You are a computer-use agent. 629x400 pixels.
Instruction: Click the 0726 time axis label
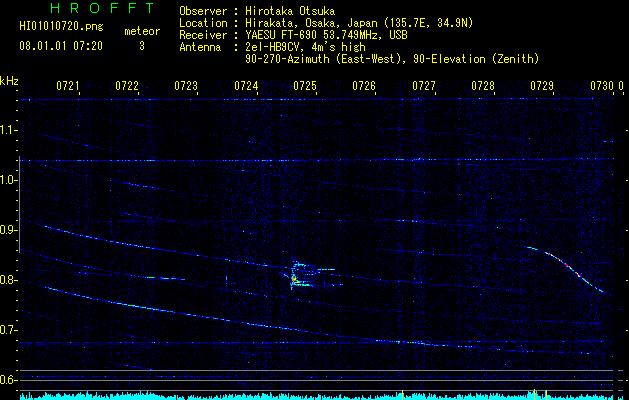click(x=364, y=85)
